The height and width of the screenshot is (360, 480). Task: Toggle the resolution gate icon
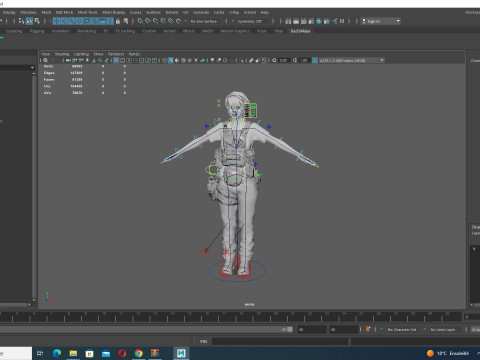click(x=129, y=60)
